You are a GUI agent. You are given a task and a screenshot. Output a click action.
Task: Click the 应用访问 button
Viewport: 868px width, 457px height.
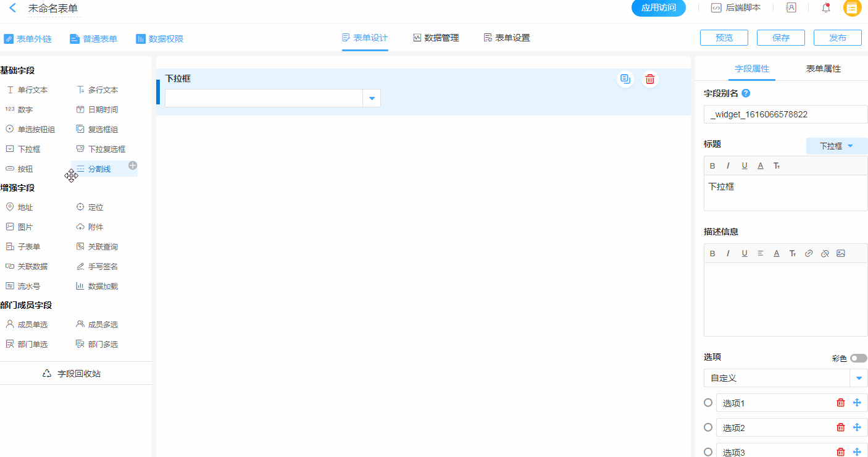[658, 8]
